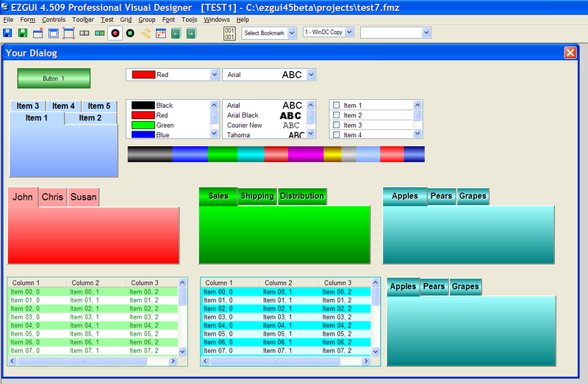588x384 pixels.
Task: Click the green Button 1
Action: 54,79
